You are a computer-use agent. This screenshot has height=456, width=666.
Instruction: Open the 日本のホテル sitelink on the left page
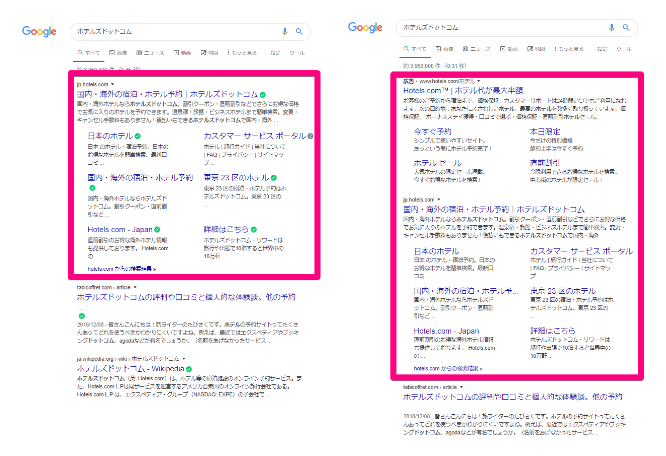pyautogui.click(x=110, y=136)
